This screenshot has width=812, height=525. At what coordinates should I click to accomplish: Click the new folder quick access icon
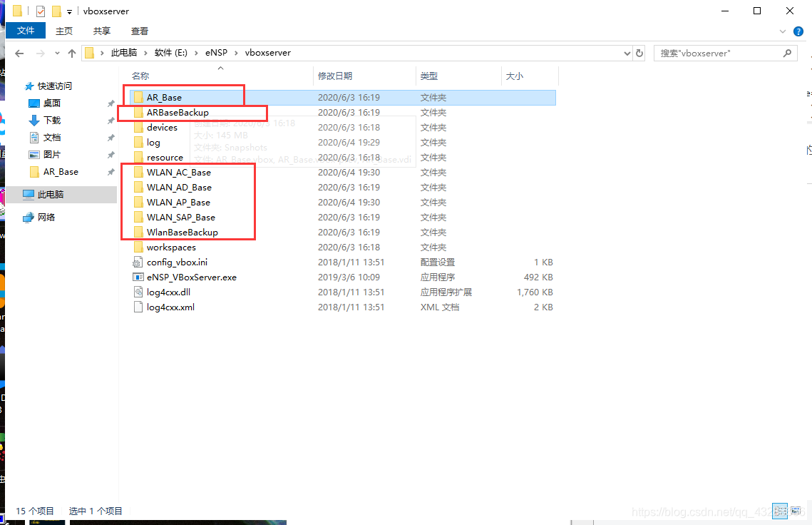[x=56, y=11]
